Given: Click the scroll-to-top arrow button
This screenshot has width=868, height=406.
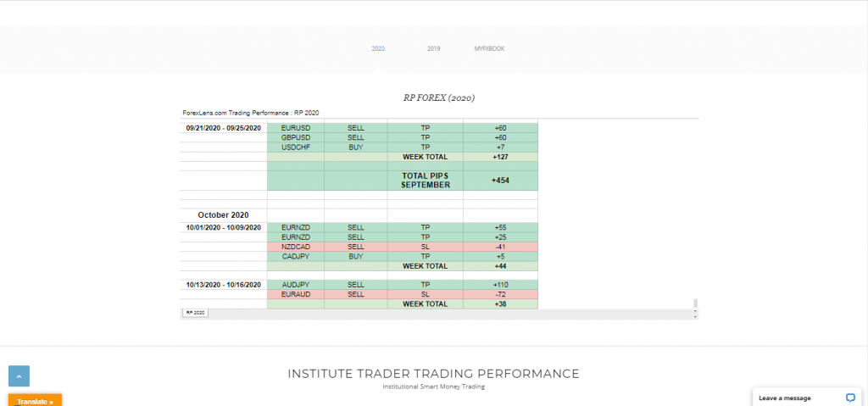Looking at the screenshot, I should pos(19,376).
